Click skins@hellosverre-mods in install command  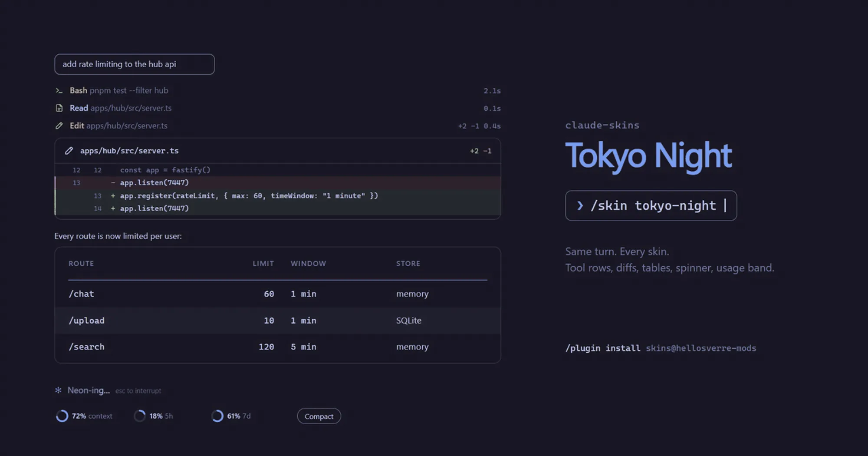coord(701,348)
